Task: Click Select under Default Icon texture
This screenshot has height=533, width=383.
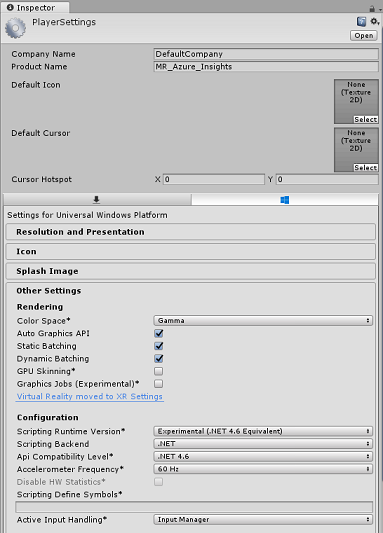Action: (365, 119)
